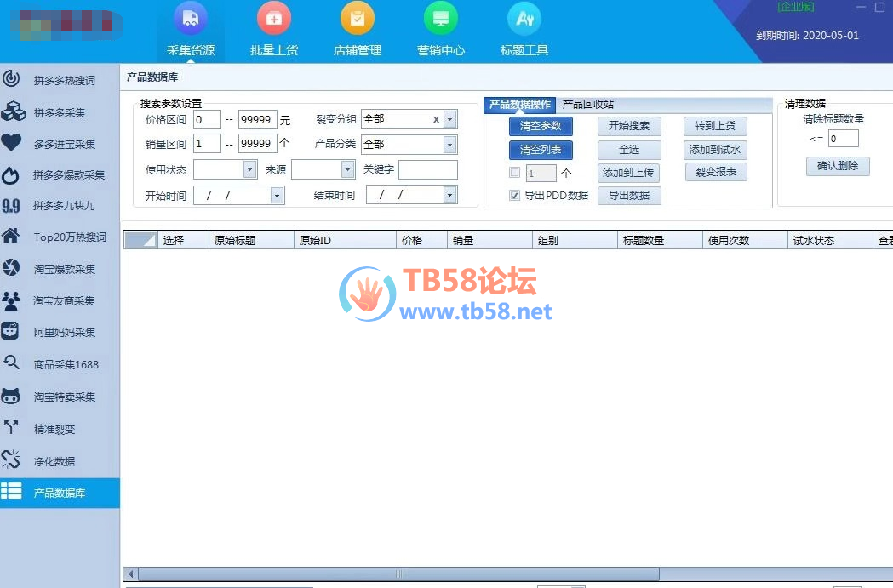
Task: Focus the 销量区间 maximum input
Action: tap(257, 144)
